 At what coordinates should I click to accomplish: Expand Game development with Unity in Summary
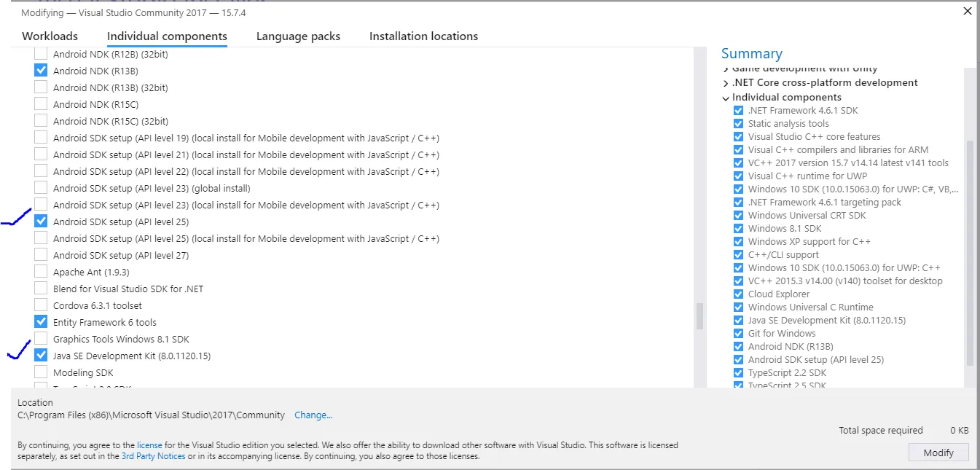tap(726, 69)
